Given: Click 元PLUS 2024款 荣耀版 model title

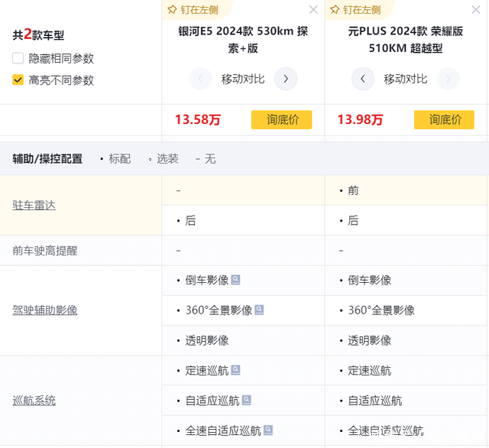Looking at the screenshot, I should click(x=406, y=40).
